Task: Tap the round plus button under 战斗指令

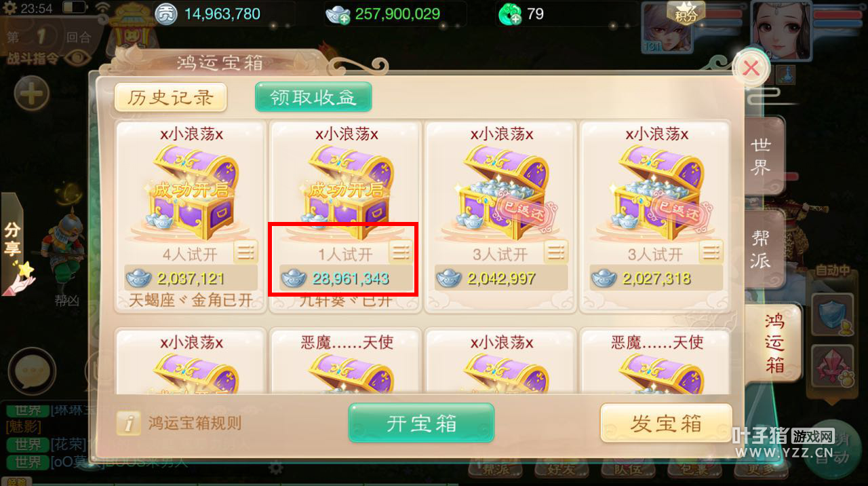Action: [x=32, y=94]
